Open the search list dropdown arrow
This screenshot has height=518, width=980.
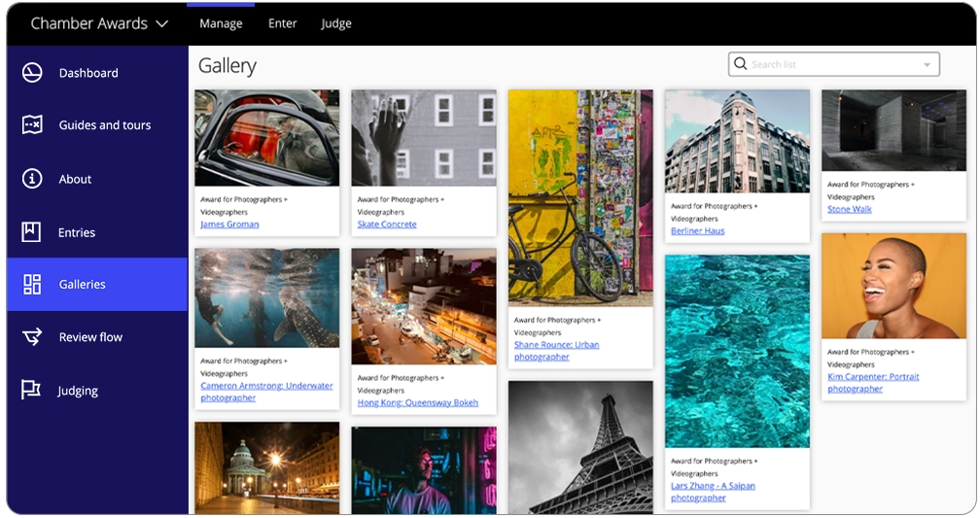927,65
